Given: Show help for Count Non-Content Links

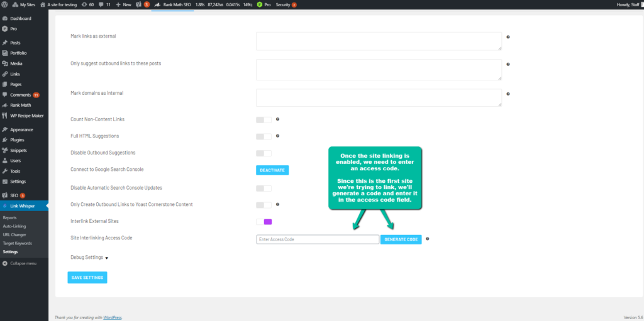Looking at the screenshot, I should click(277, 119).
